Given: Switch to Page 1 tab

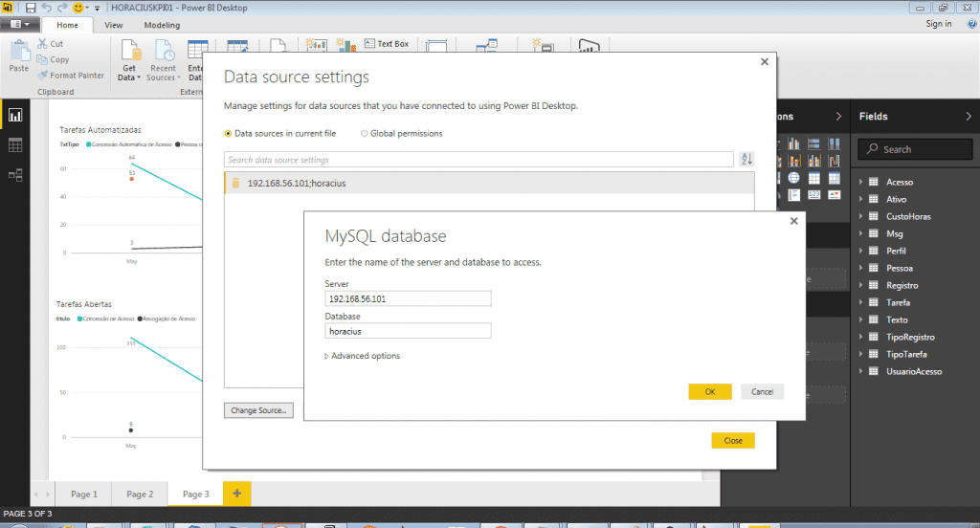Looking at the screenshot, I should pyautogui.click(x=84, y=494).
